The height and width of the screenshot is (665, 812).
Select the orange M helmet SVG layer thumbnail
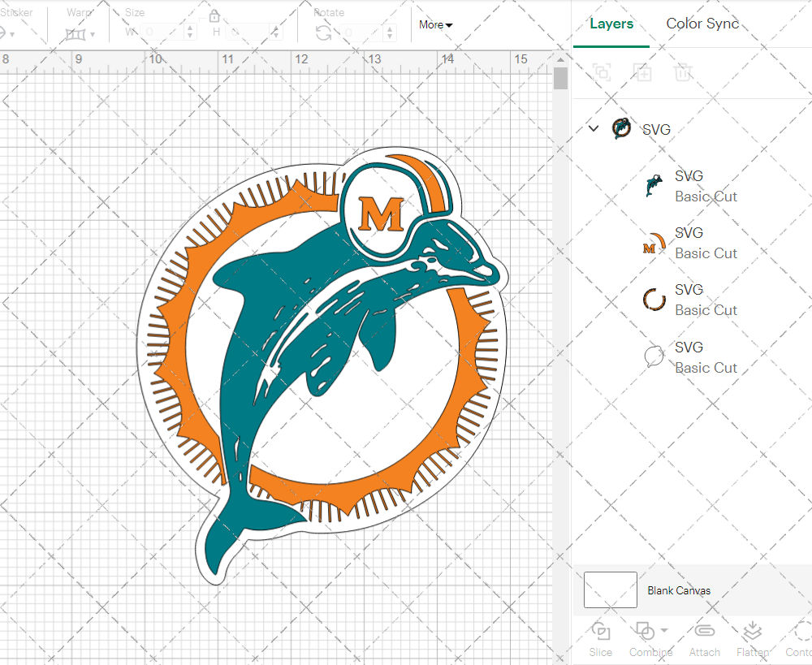pos(654,244)
